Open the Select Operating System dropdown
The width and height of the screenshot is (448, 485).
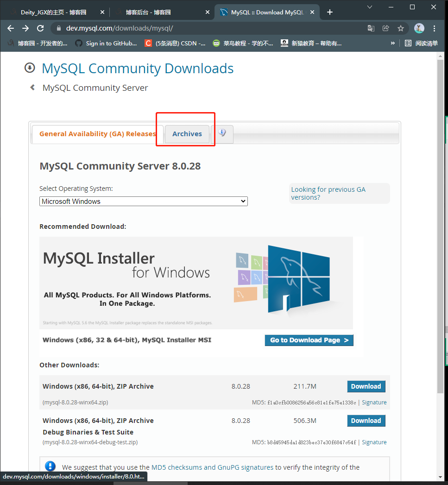(144, 202)
